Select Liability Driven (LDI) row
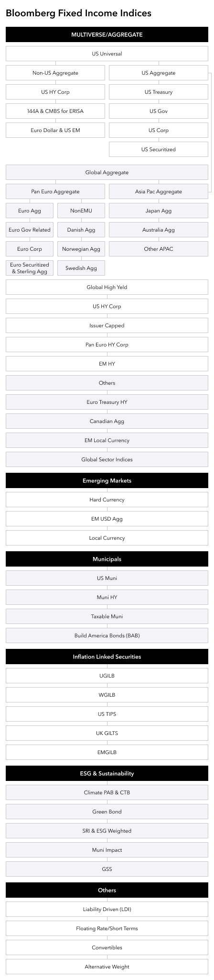This screenshot has width=214, height=980. pyautogui.click(x=107, y=909)
